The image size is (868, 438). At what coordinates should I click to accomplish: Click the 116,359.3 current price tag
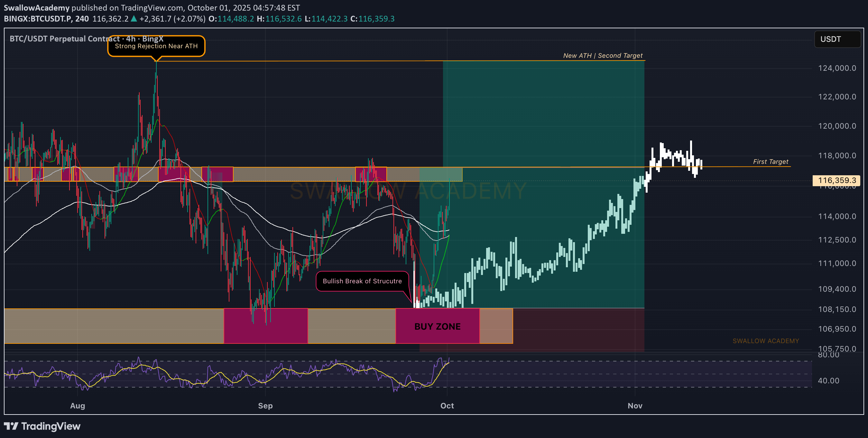pyautogui.click(x=836, y=181)
